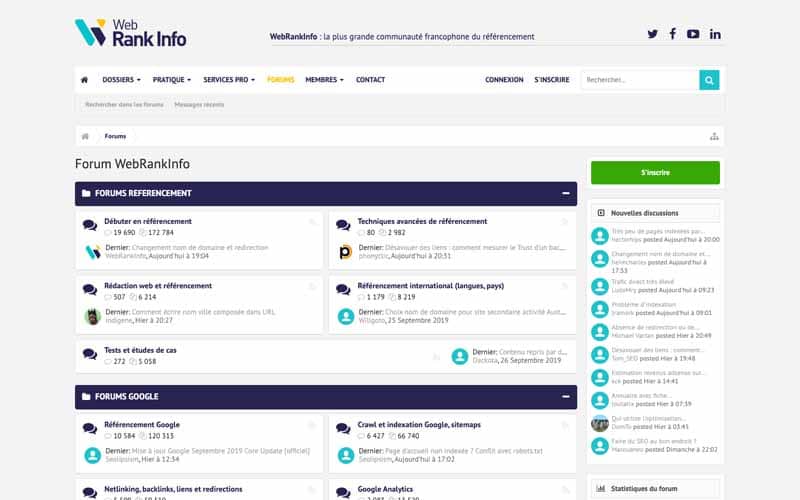800x500 pixels.
Task: Open the LinkedIn icon in header
Action: point(715,34)
